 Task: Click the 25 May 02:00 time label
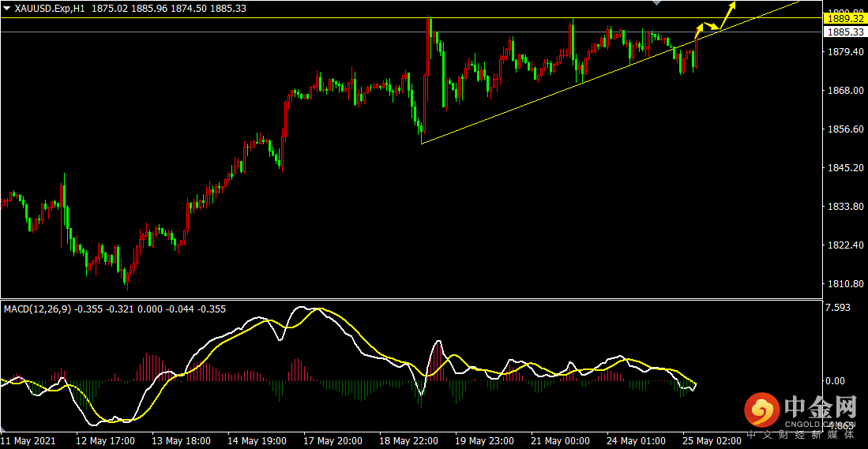[710, 440]
